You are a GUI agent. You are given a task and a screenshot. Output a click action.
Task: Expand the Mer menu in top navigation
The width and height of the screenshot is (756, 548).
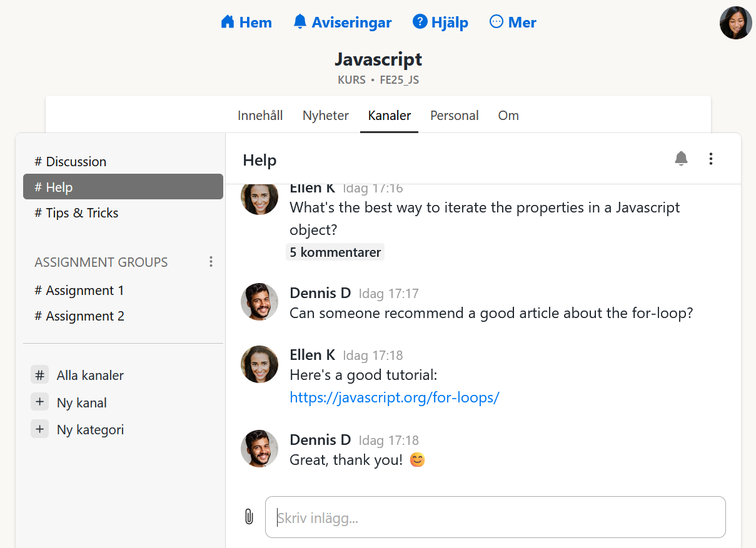click(x=513, y=22)
